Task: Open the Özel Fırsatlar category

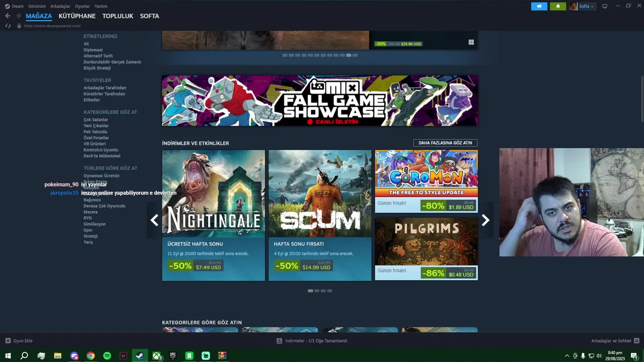Action: (96, 138)
